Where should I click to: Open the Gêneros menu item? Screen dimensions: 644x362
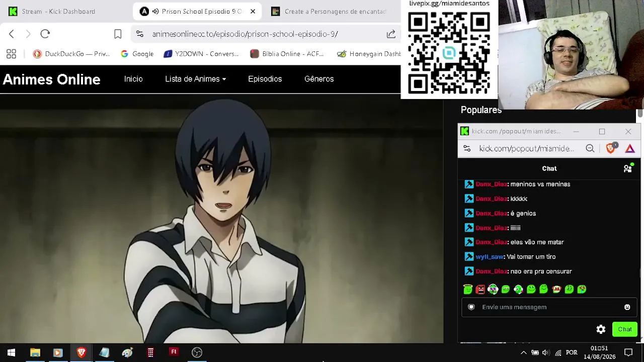(x=319, y=79)
